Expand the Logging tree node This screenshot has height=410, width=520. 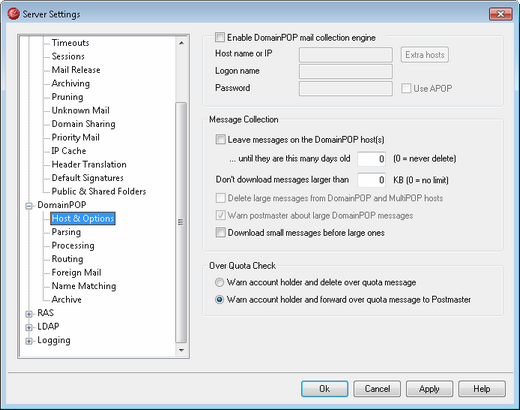29,341
